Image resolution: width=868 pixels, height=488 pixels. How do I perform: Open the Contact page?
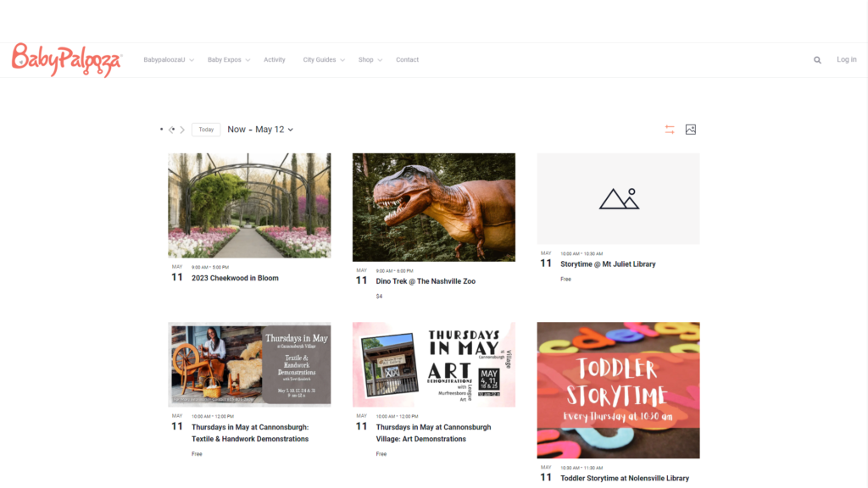click(x=407, y=60)
